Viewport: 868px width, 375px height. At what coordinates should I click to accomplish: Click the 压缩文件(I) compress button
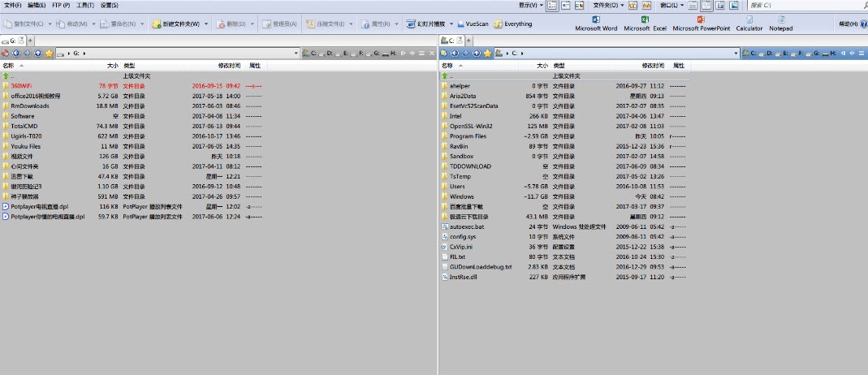pos(326,24)
